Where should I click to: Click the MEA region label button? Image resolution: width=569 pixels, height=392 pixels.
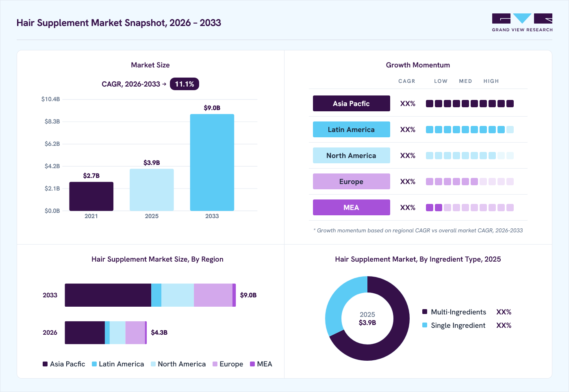click(x=352, y=208)
